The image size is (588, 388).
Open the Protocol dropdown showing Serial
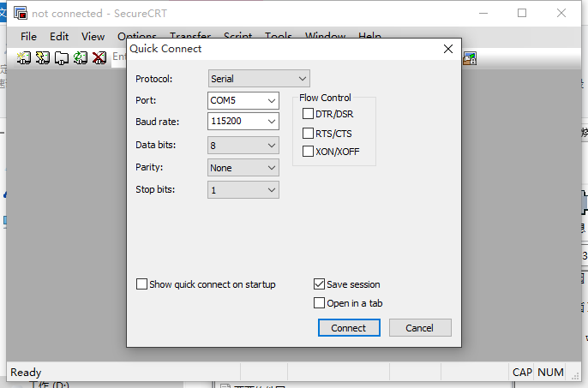point(259,79)
